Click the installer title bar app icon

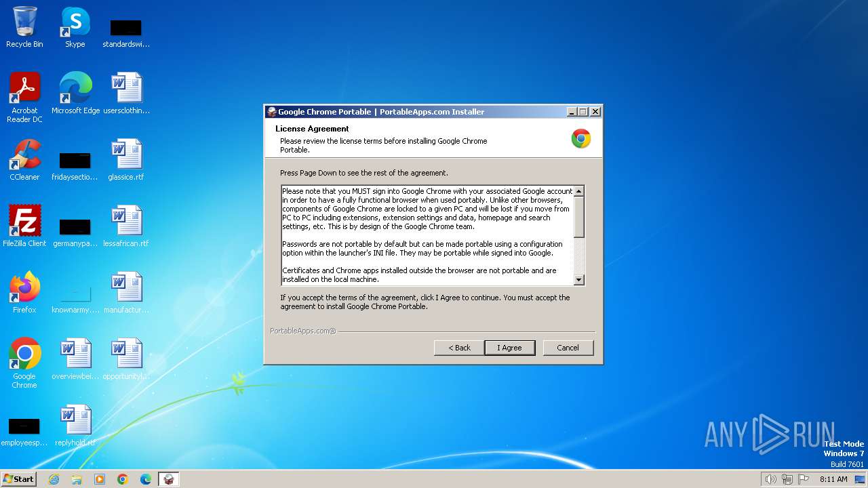point(272,112)
